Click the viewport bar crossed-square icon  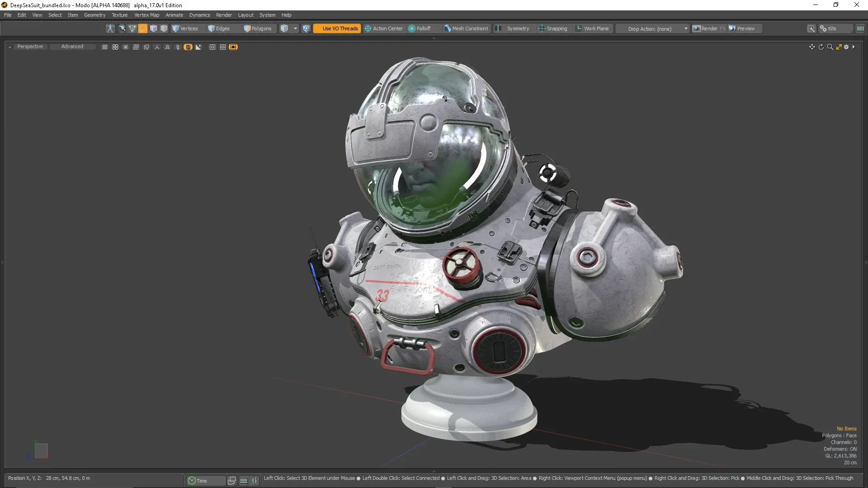126,47
